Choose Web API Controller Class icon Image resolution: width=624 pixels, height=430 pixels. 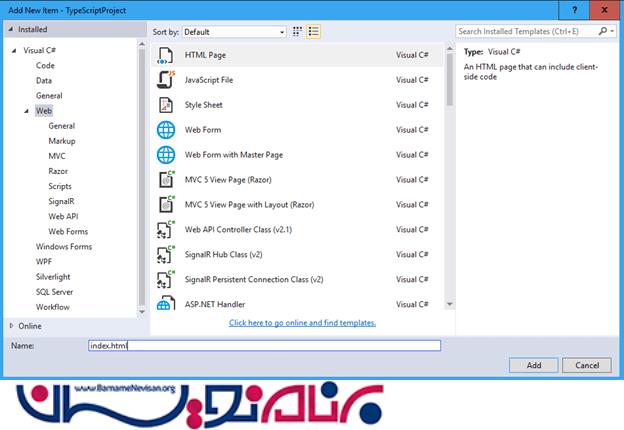(x=166, y=230)
